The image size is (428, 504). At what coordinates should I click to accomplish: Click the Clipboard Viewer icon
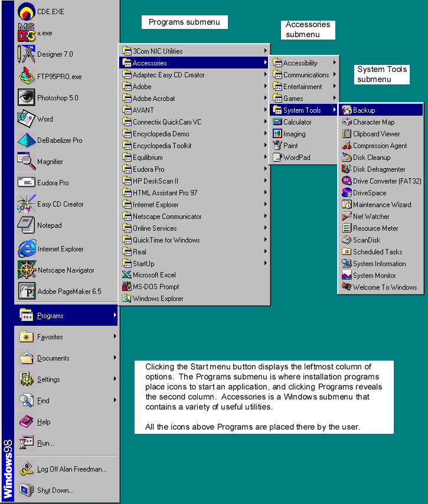pos(347,134)
